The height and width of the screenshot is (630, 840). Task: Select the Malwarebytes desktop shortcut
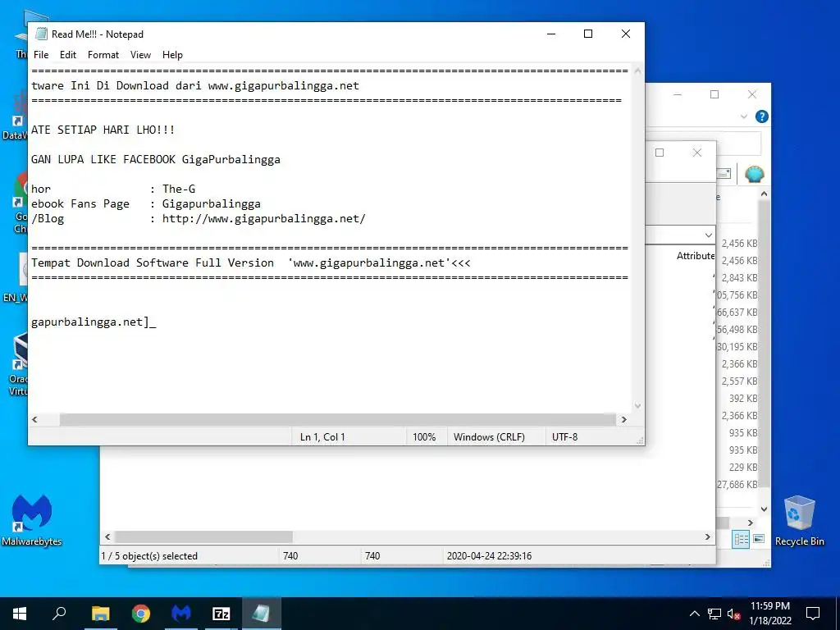pos(32,521)
